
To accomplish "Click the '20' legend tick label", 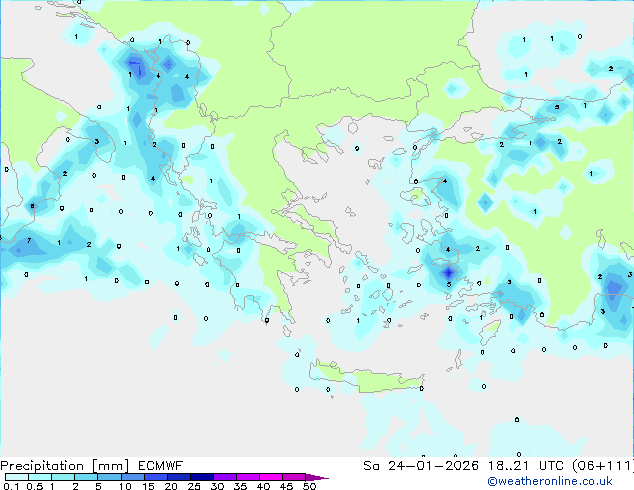I will 171,486.
